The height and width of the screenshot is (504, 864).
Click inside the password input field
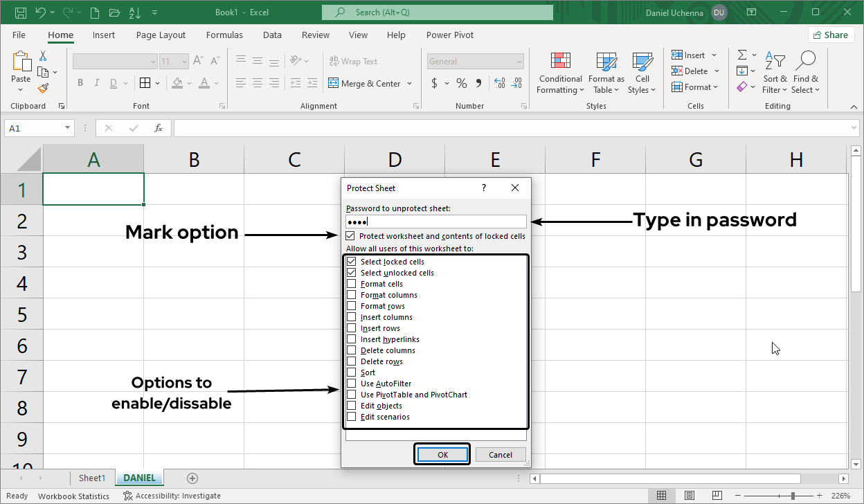[436, 220]
